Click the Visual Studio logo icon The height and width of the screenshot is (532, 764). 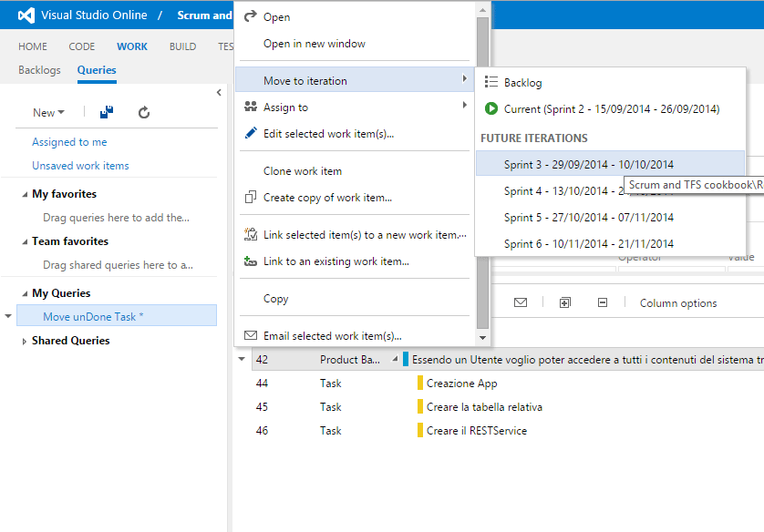pyautogui.click(x=26, y=15)
